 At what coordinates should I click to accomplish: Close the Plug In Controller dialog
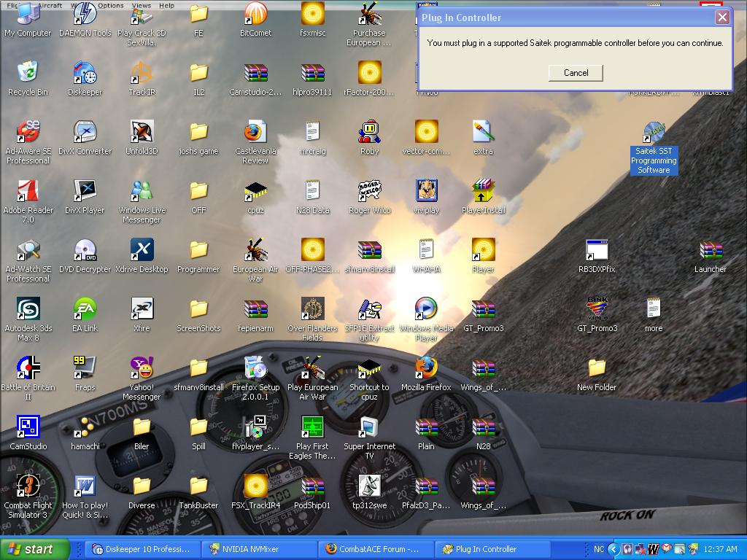[x=722, y=17]
